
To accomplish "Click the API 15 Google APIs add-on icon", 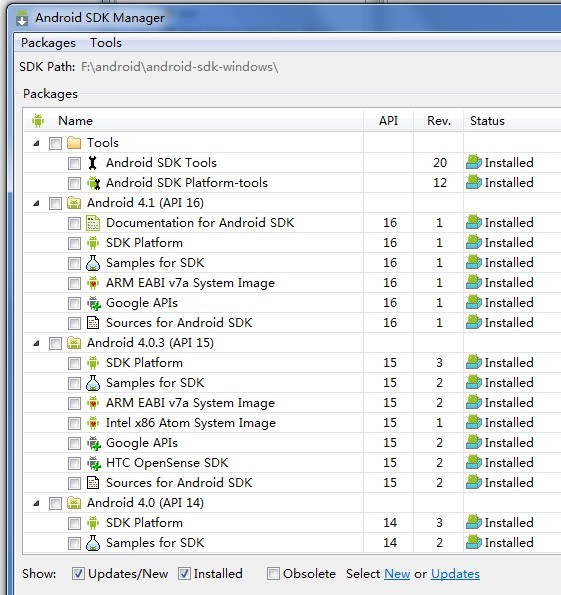I will (x=94, y=443).
